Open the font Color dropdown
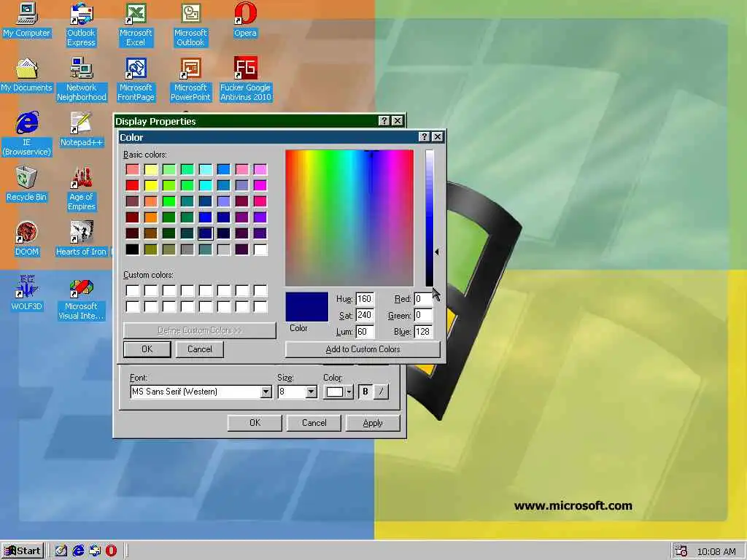The image size is (747, 560). 349,392
